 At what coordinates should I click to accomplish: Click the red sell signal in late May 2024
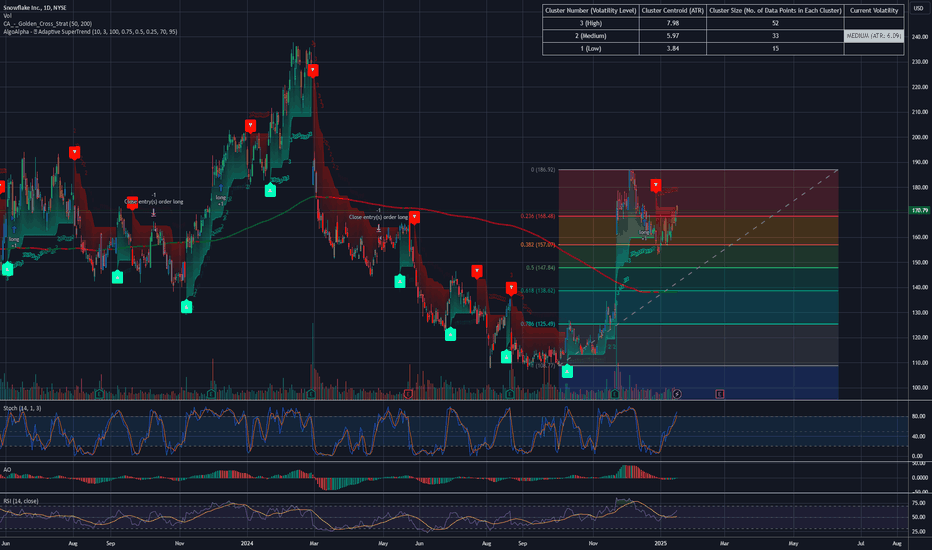[x=414, y=217]
